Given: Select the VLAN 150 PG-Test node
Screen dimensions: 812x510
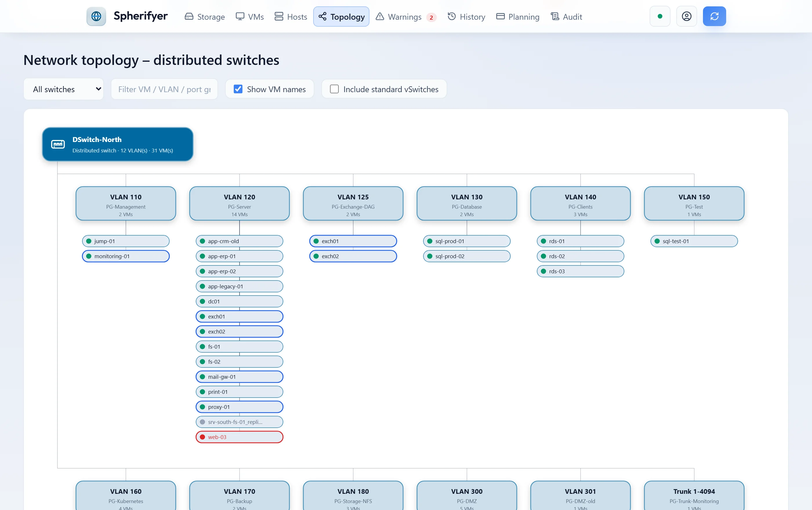Looking at the screenshot, I should tap(694, 203).
